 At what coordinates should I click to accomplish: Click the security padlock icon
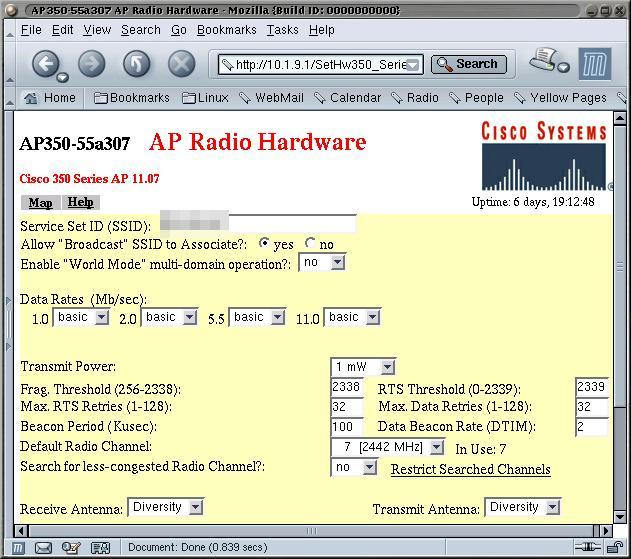615,547
